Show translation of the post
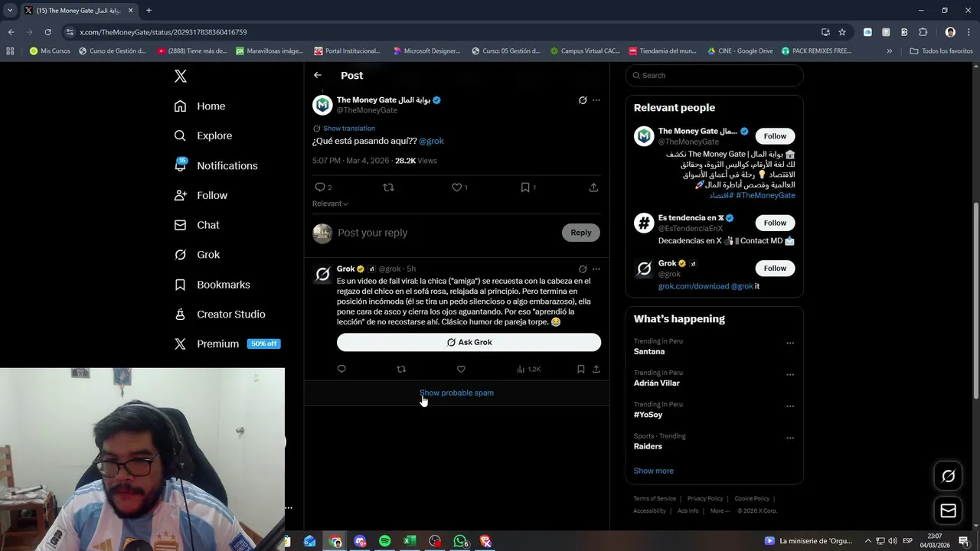Image resolution: width=980 pixels, height=551 pixels. pos(349,129)
